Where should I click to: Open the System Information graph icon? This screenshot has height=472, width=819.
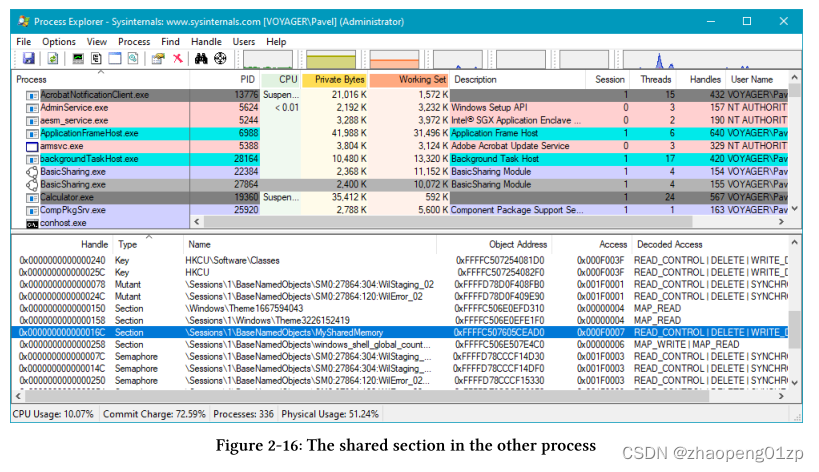[78, 58]
